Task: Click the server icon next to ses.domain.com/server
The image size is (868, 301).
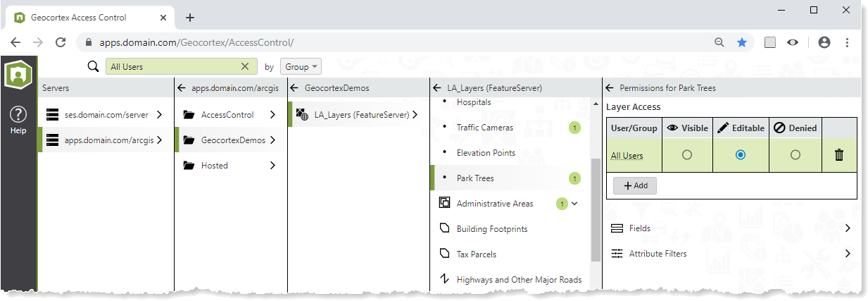Action: tap(52, 114)
